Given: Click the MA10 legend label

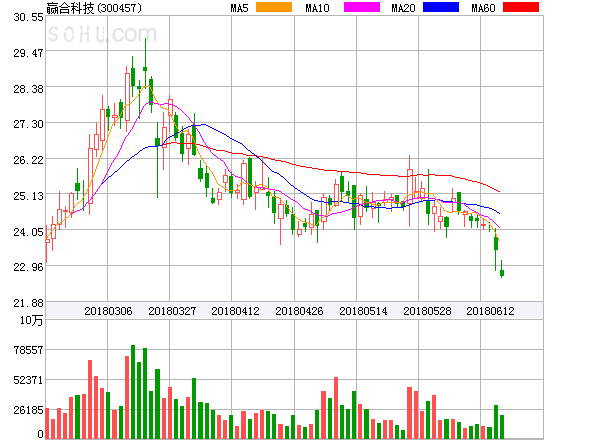Looking at the screenshot, I should (x=317, y=8).
